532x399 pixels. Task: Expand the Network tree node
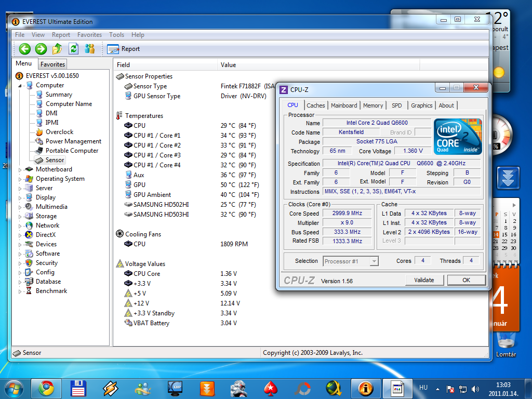coord(20,225)
